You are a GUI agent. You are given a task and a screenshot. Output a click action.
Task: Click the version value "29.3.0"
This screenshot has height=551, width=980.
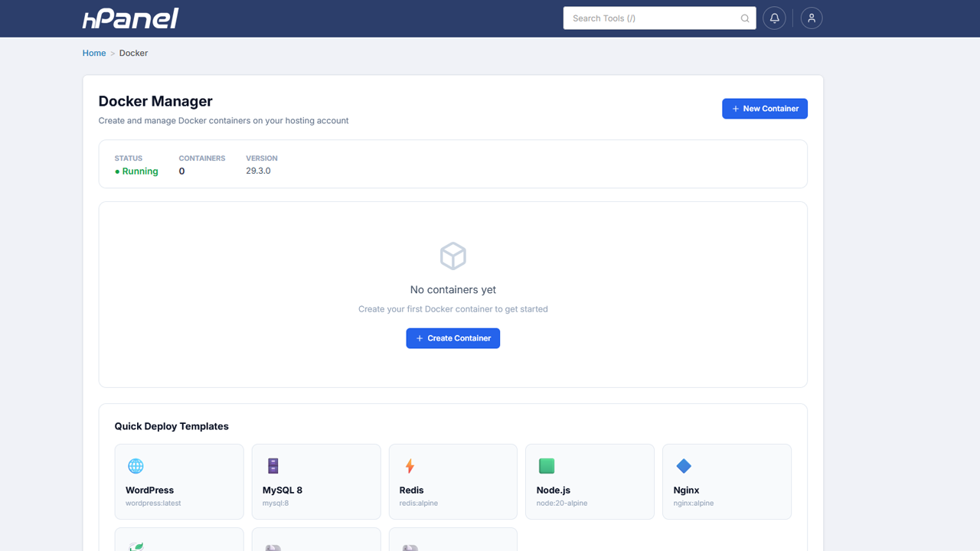pos(258,171)
